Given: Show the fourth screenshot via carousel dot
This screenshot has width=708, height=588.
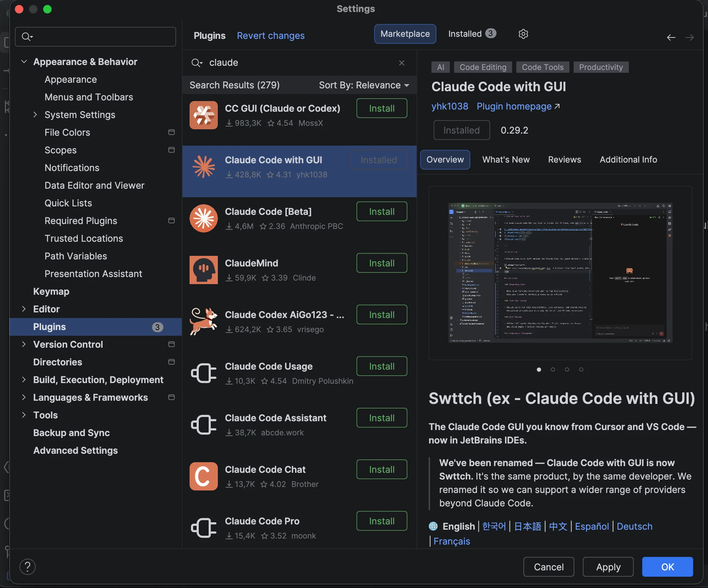Looking at the screenshot, I should point(581,370).
